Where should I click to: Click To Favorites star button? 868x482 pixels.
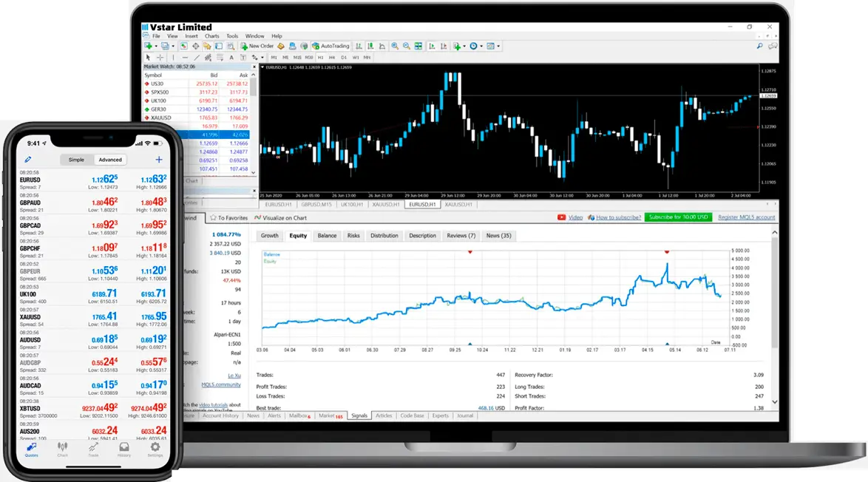[x=228, y=218]
